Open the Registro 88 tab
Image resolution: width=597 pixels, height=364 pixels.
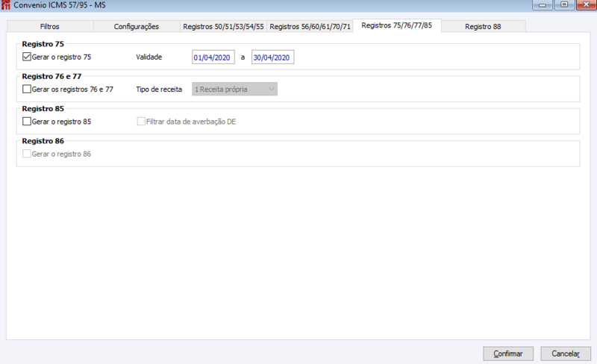pyautogui.click(x=483, y=26)
